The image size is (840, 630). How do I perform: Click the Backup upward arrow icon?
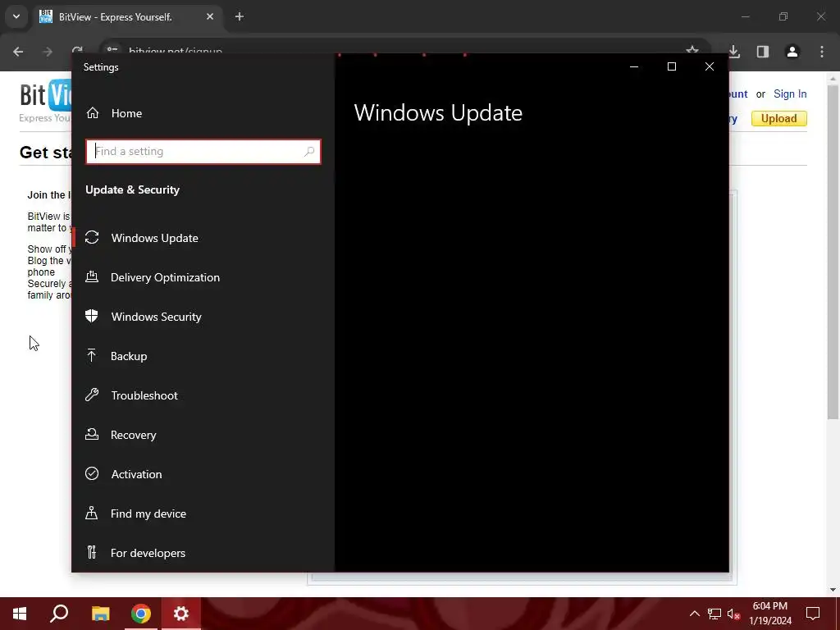click(x=92, y=355)
